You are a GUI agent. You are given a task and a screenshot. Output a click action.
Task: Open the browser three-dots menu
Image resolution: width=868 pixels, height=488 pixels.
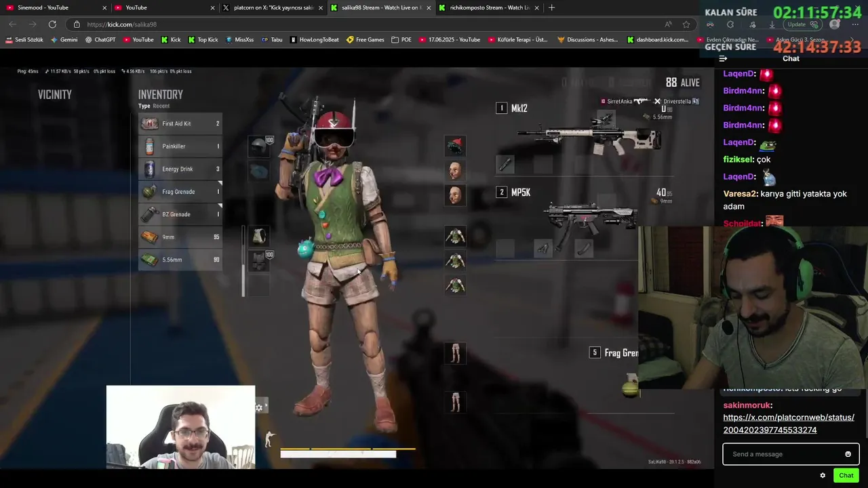click(x=855, y=24)
